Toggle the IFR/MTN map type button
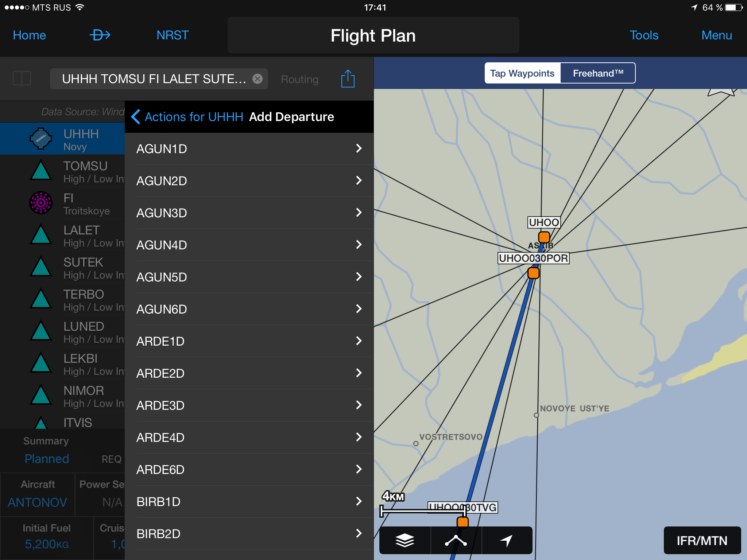Viewport: 747px width, 560px height. [x=702, y=540]
